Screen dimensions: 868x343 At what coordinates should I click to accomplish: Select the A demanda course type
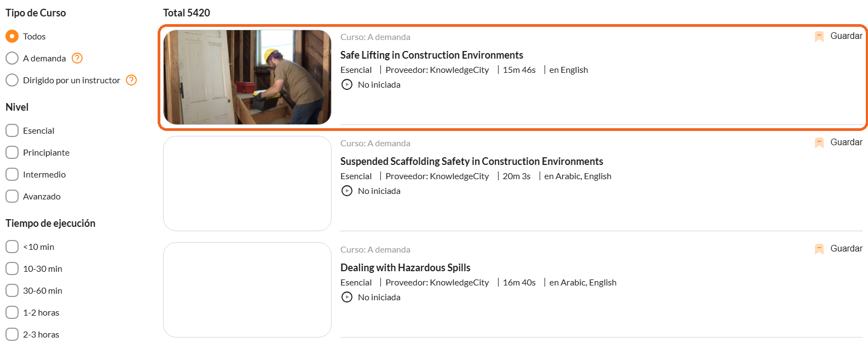12,58
